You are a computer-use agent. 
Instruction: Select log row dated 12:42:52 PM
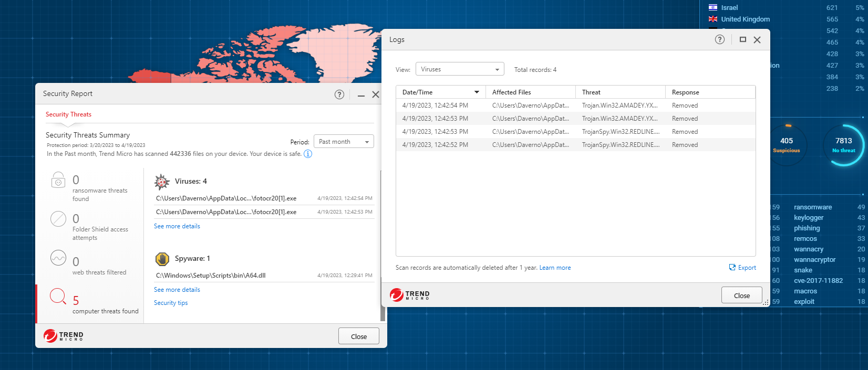click(x=575, y=145)
